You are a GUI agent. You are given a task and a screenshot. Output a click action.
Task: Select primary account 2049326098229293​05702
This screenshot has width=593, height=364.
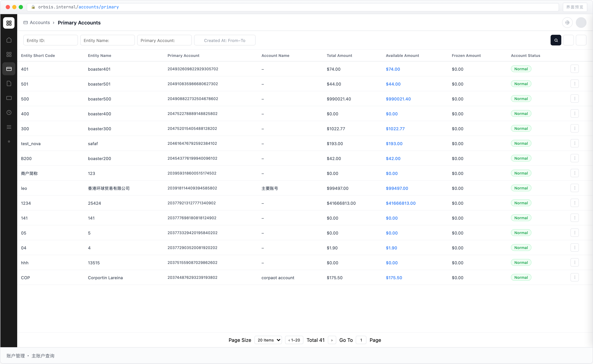193,69
